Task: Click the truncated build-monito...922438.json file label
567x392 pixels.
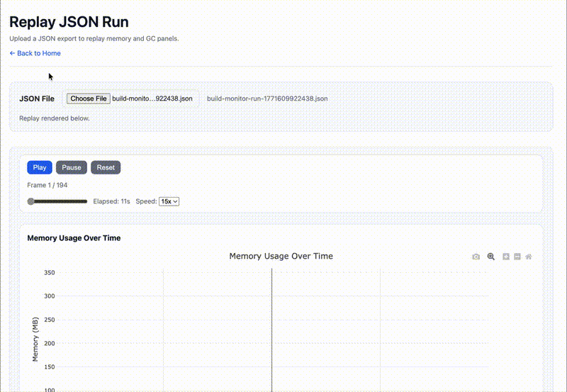Action: (x=152, y=99)
